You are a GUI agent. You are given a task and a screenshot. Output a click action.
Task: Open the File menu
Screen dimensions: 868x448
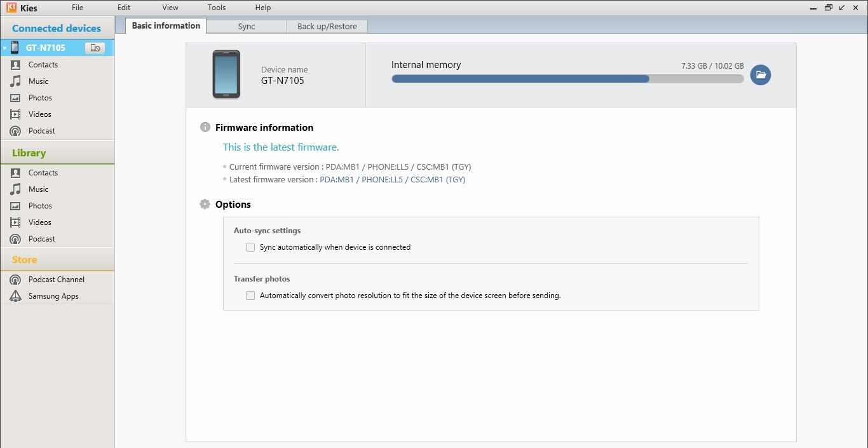(78, 8)
